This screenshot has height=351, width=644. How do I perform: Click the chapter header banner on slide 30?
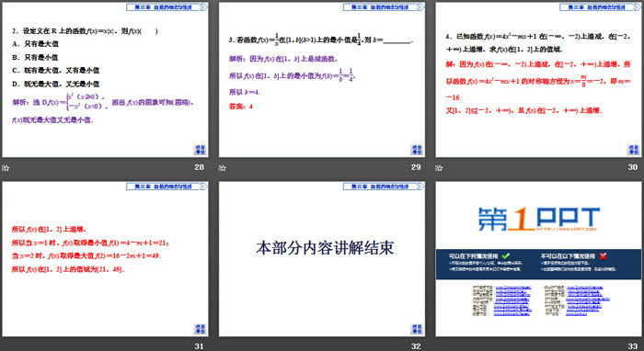pyautogui.click(x=600, y=7)
